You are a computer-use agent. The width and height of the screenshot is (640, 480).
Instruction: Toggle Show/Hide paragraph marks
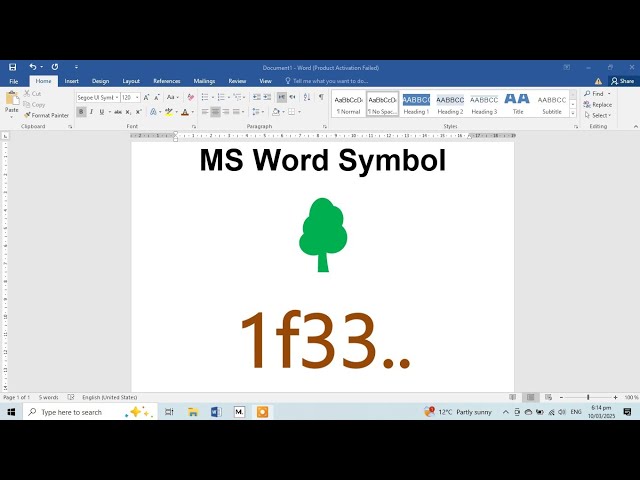pyautogui.click(x=321, y=97)
